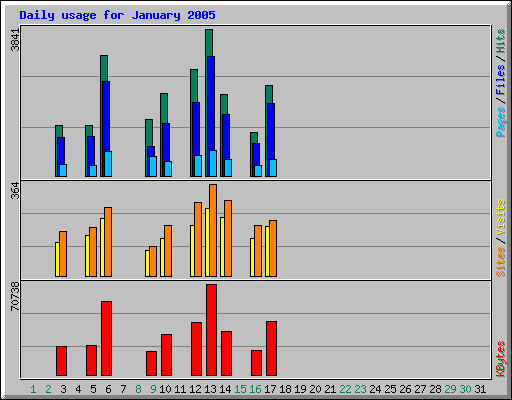Screen dimensions: 512x400
Task: Click day 7 on the date axis
Action: (x=123, y=389)
